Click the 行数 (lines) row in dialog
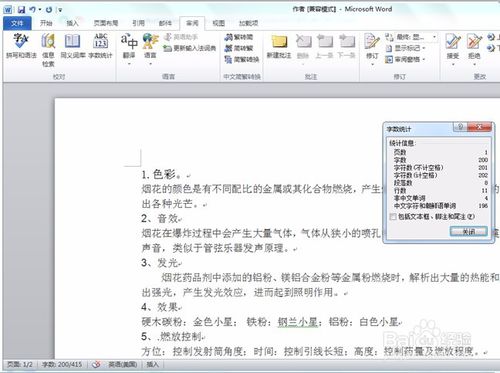The height and width of the screenshot is (373, 500). click(x=441, y=190)
